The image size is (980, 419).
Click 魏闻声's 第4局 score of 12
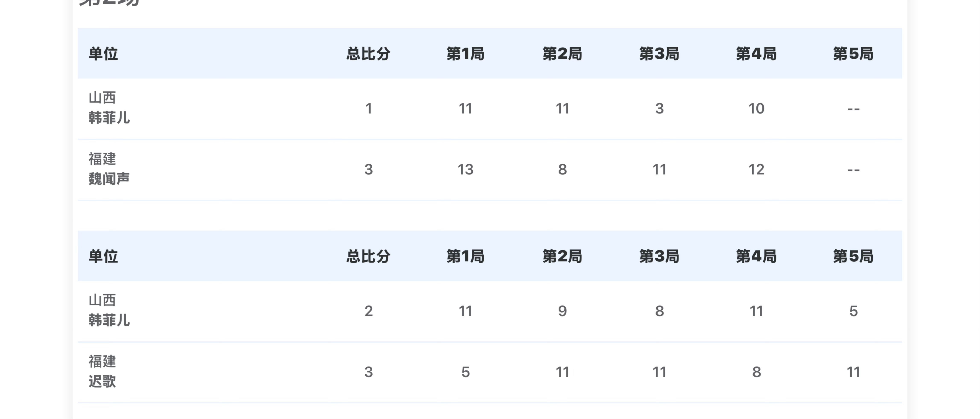click(756, 169)
